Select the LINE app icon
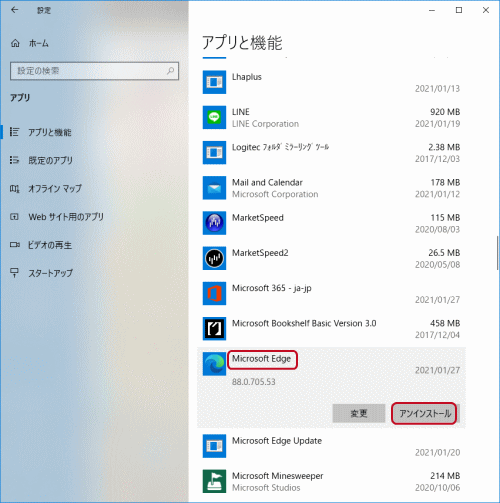The height and width of the screenshot is (503, 500). tap(214, 117)
